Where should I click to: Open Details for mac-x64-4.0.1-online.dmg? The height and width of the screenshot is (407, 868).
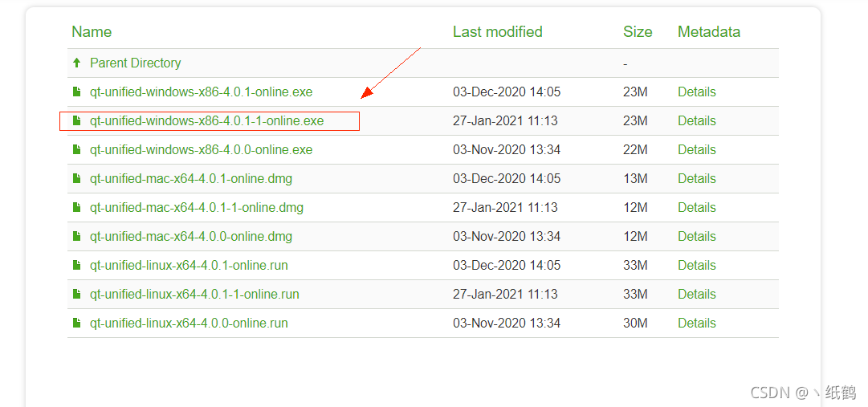(696, 178)
